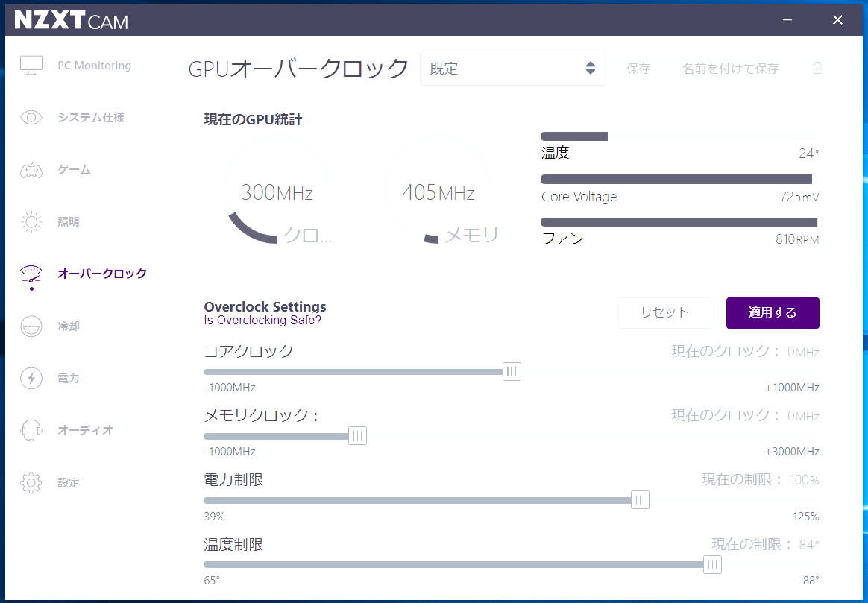Apply overclock with 適用する button
Image resolution: width=868 pixels, height=603 pixels.
tap(773, 312)
